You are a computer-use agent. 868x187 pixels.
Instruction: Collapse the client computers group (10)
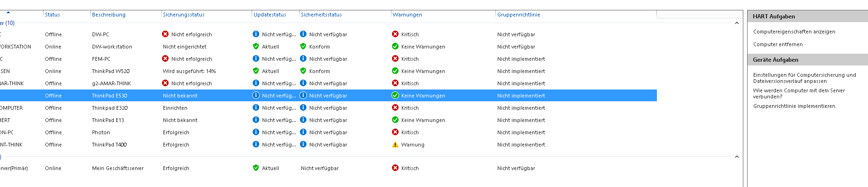[737, 23]
